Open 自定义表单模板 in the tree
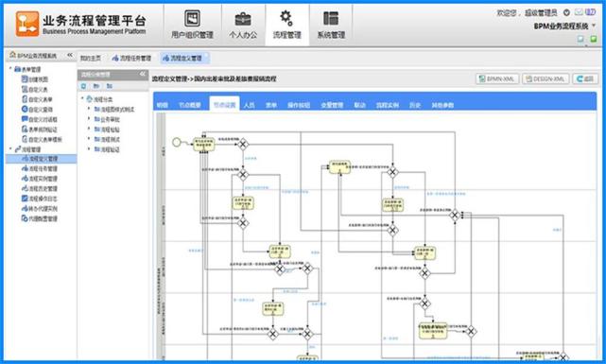 point(45,140)
